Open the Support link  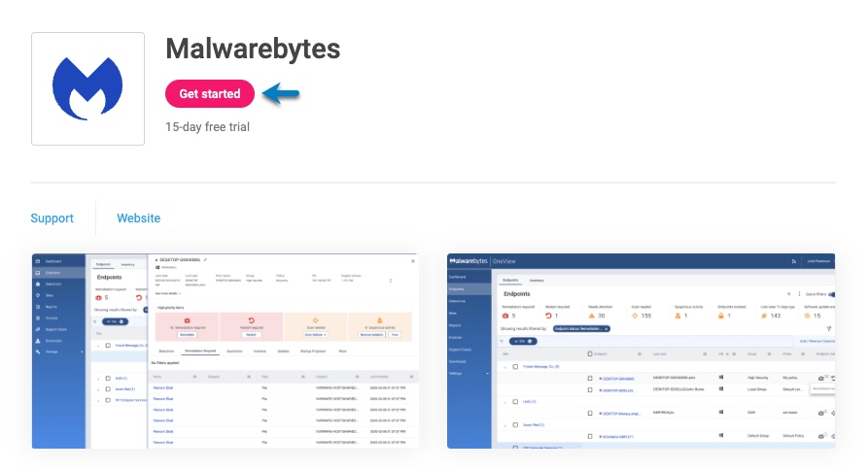tap(52, 218)
